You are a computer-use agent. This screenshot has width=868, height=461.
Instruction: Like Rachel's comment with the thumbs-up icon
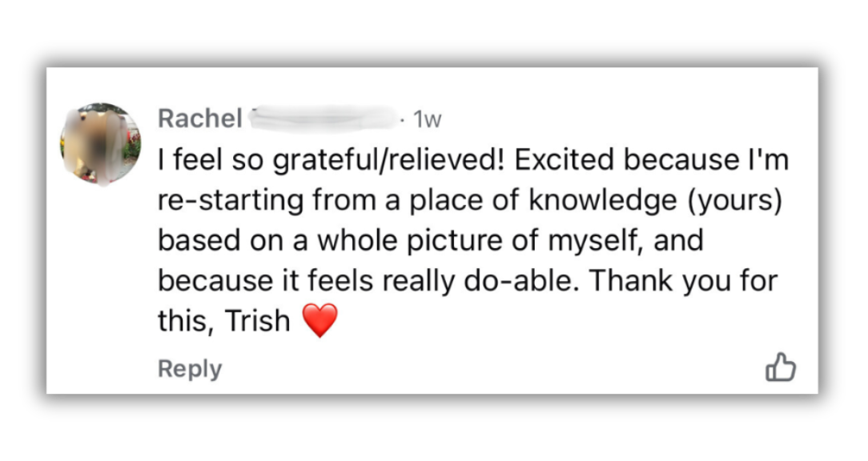[x=781, y=368]
